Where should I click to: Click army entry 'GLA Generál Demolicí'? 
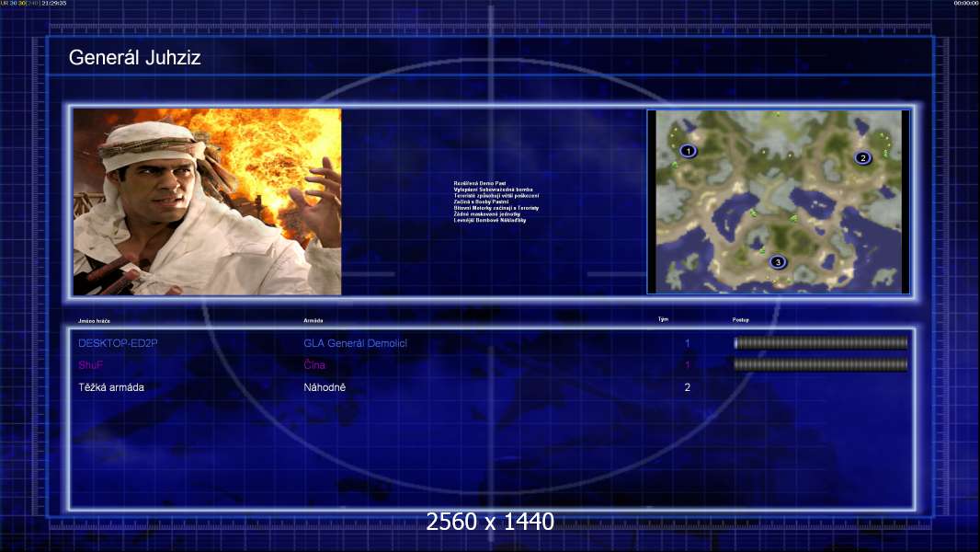[355, 343]
